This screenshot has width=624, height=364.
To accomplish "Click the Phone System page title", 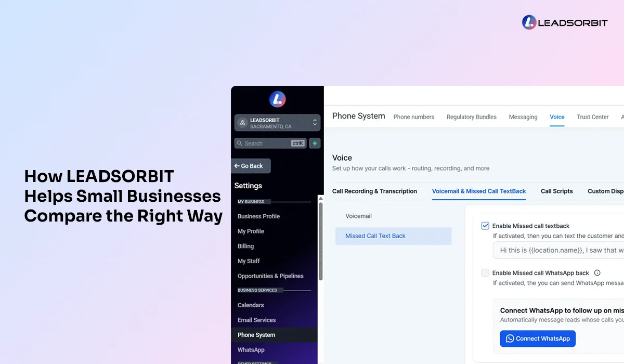I will click(x=358, y=116).
